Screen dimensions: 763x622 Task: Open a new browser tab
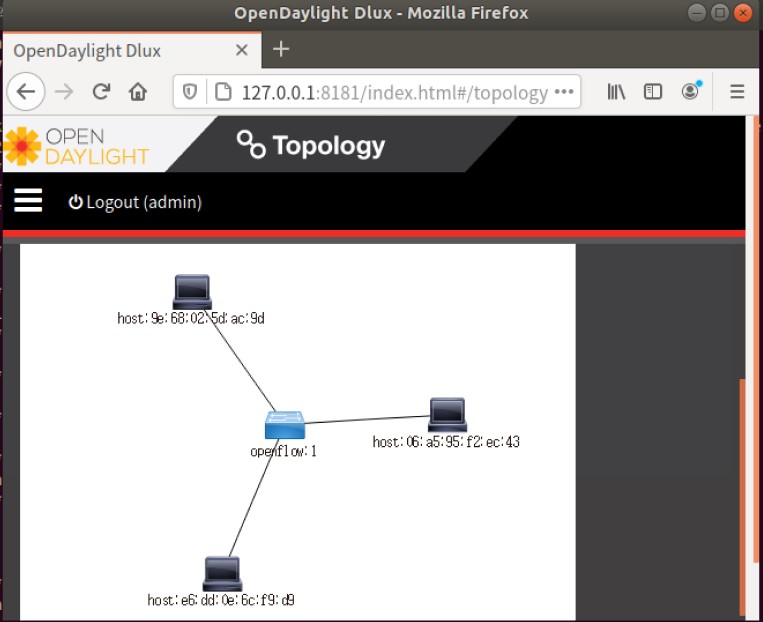(x=281, y=49)
